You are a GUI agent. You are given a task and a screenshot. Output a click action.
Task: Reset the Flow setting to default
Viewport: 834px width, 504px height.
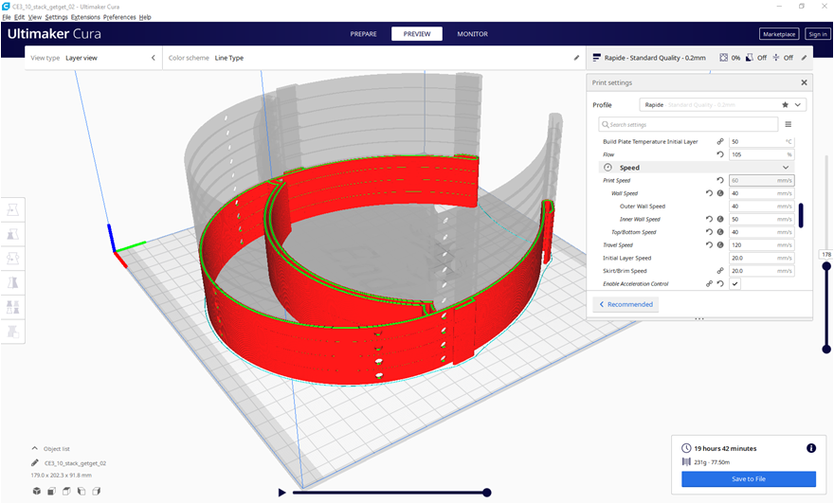(x=720, y=154)
